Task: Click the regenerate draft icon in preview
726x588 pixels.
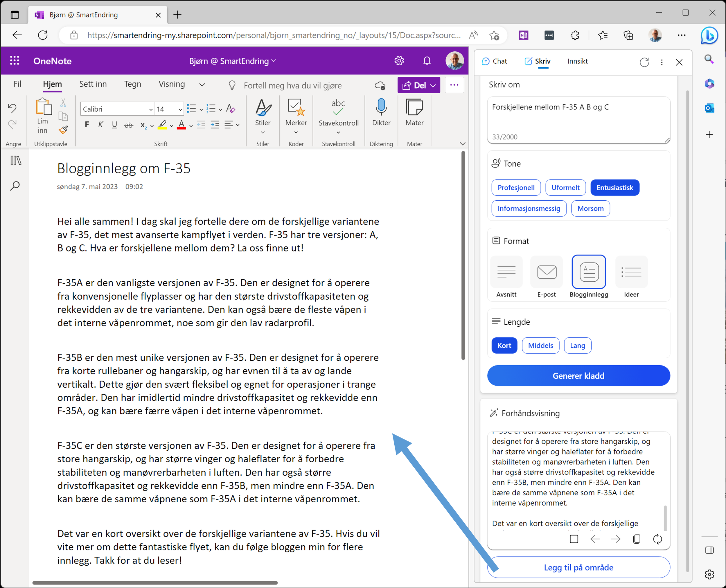Action: (x=657, y=539)
